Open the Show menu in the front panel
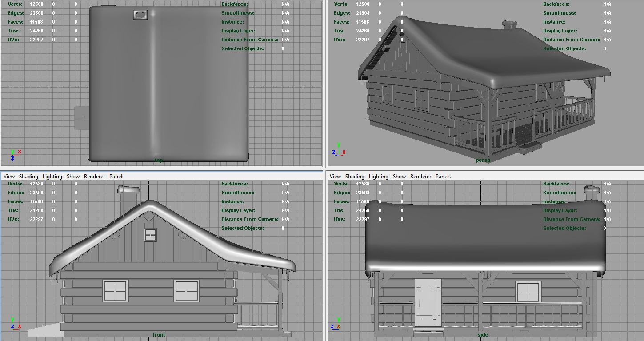644x341 pixels. coord(73,177)
